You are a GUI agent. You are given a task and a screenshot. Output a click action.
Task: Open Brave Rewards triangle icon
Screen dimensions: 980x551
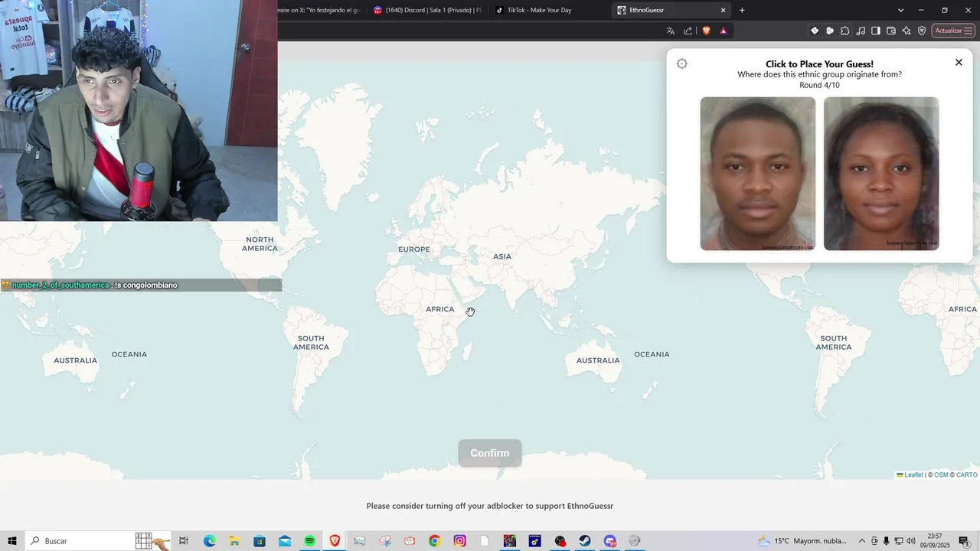tap(723, 31)
